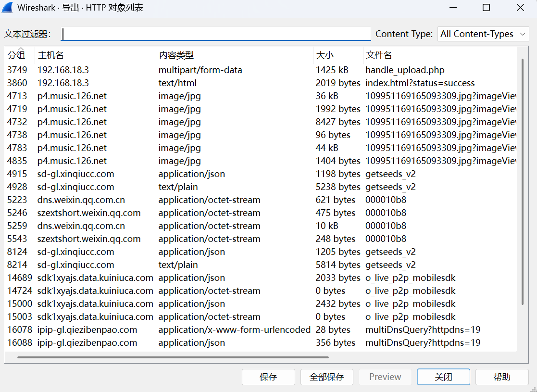
Task: Click the 保存 button
Action: [268, 377]
